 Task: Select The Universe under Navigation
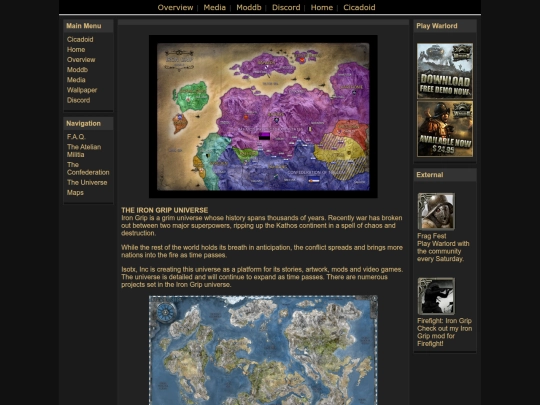[x=87, y=183]
